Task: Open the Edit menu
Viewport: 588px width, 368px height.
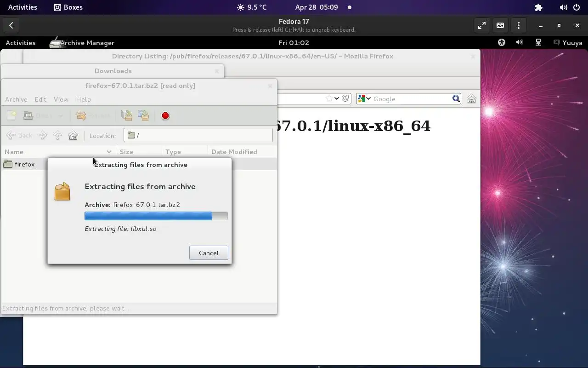Action: [40, 99]
